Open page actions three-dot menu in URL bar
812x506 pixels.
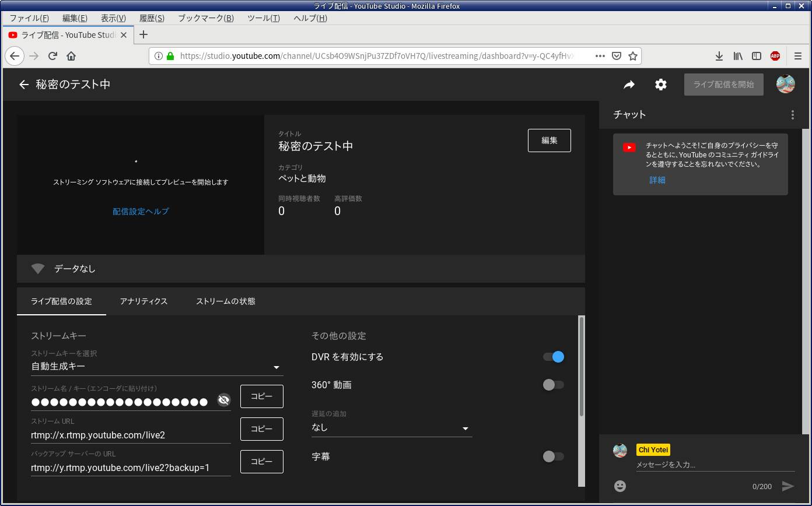(x=600, y=56)
